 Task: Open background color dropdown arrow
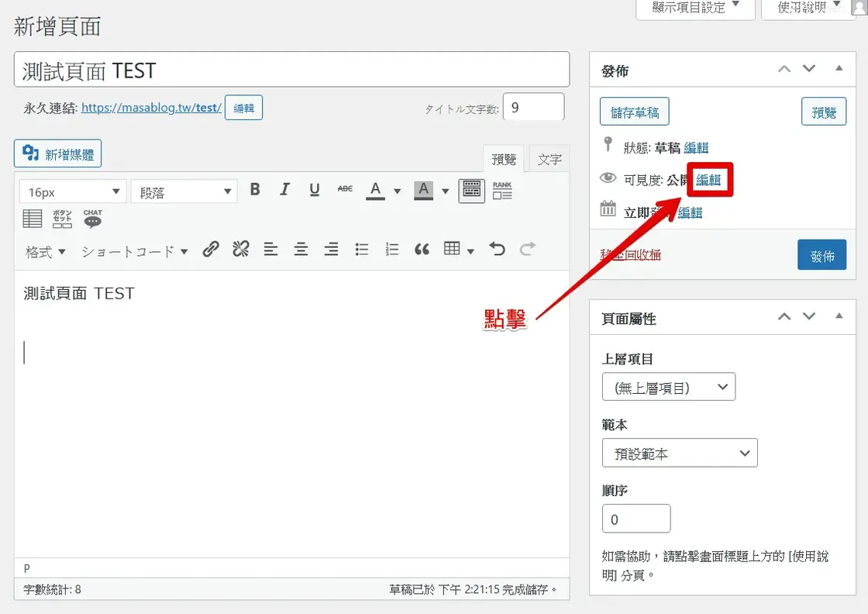445,191
